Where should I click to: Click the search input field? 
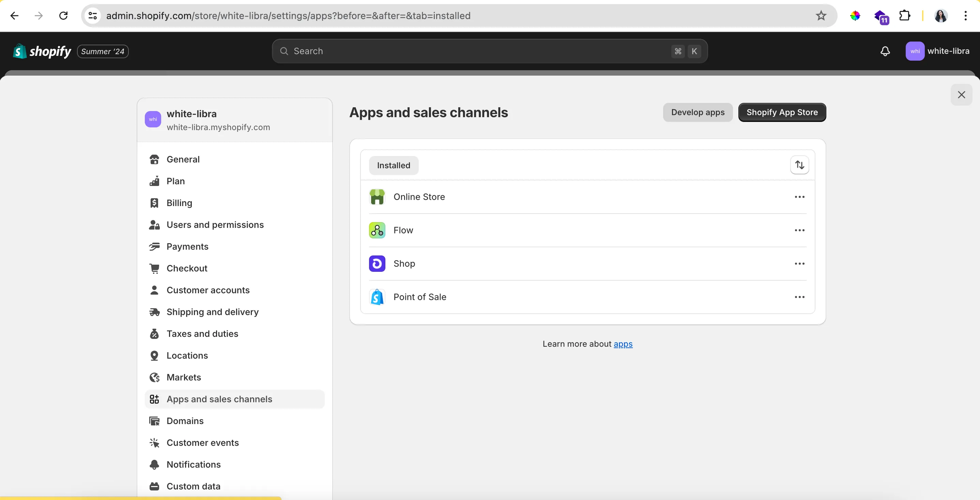(490, 51)
